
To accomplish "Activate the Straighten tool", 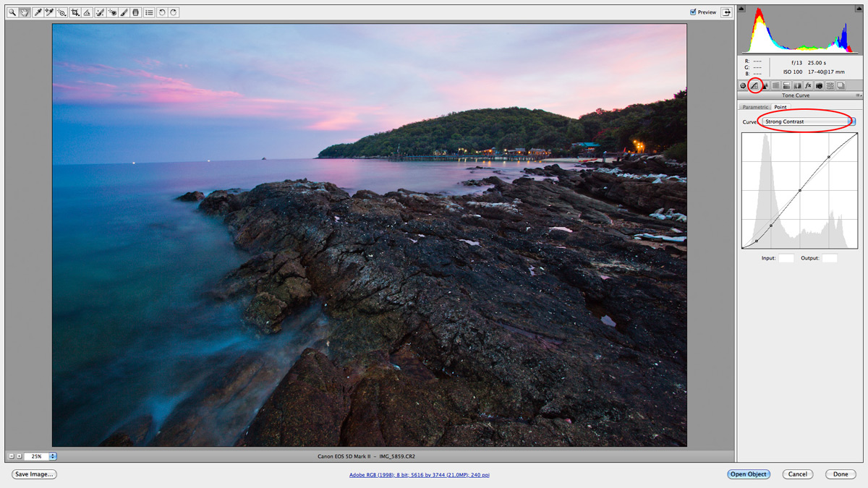I will click(87, 12).
